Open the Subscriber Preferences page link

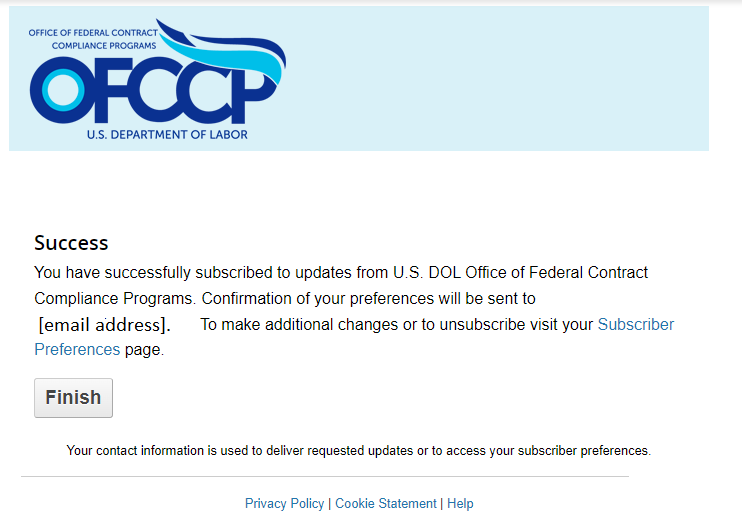tap(635, 324)
